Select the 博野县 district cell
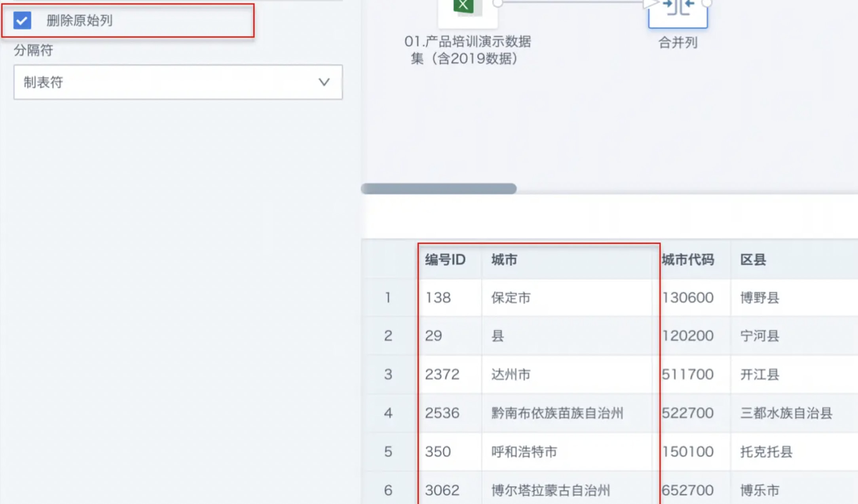Image resolution: width=858 pixels, height=504 pixels. 794,297
